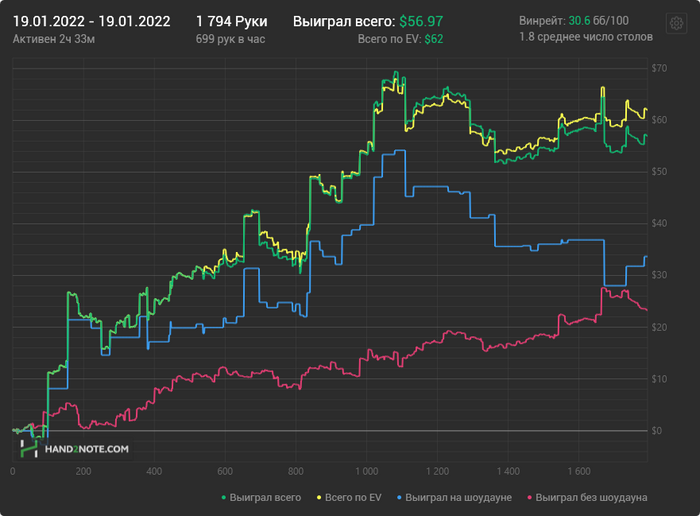700x516 pixels.
Task: Open the settings gear icon
Action: pyautogui.click(x=676, y=23)
